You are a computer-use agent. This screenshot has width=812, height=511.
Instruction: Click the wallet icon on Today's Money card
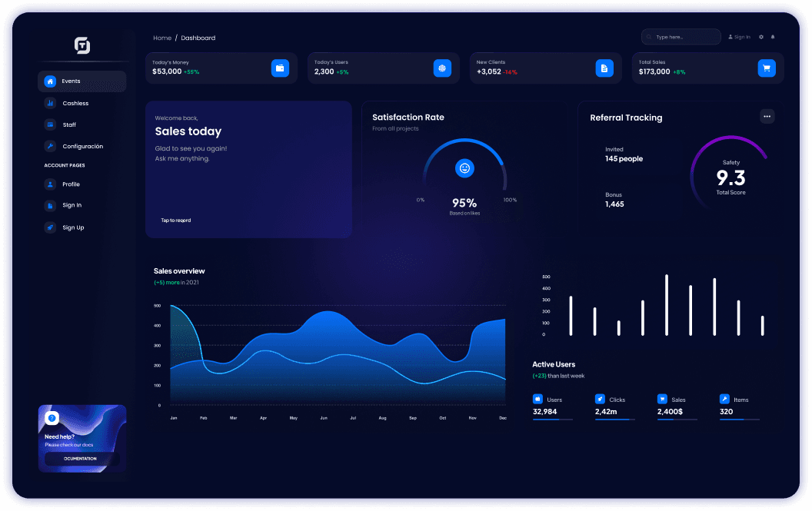pos(280,68)
